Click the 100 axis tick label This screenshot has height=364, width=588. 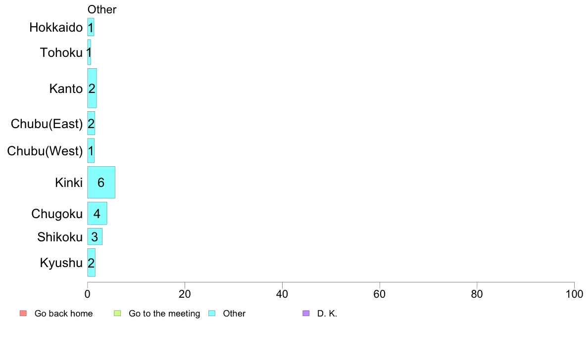click(x=574, y=294)
